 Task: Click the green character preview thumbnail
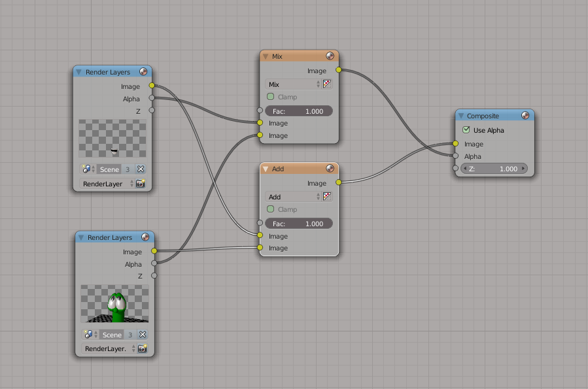coord(114,303)
